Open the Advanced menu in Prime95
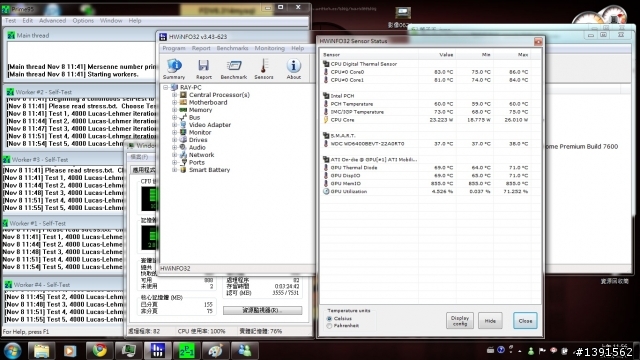The width and height of the screenshot is (640, 360). [52, 20]
